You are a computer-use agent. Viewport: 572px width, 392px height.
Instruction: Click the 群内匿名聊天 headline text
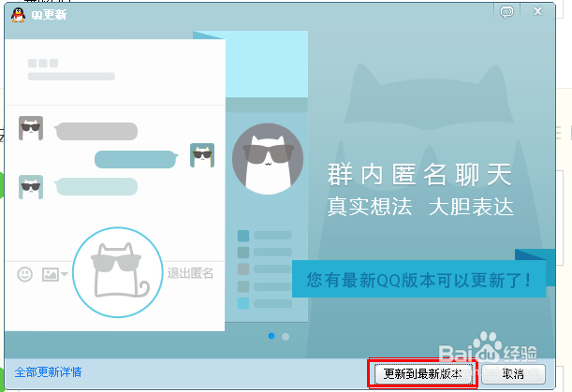click(x=420, y=175)
